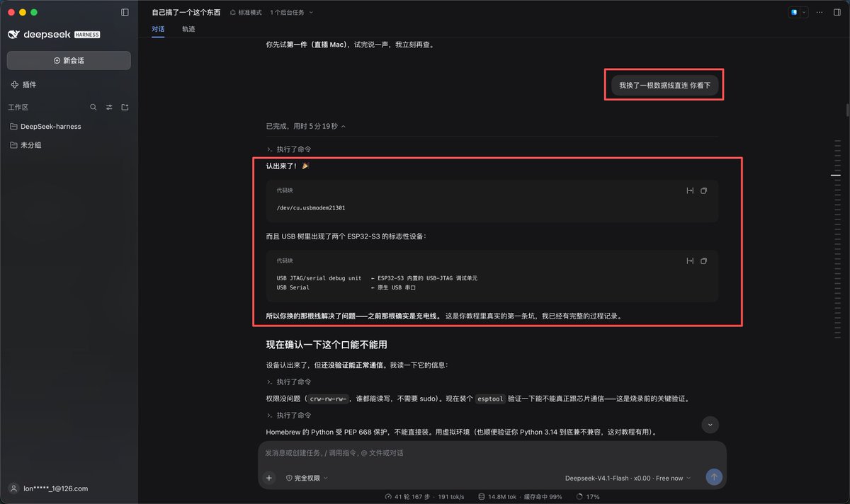Open account menu lon*****_1@126.com
Viewport: 850px width, 504px height.
click(48, 488)
